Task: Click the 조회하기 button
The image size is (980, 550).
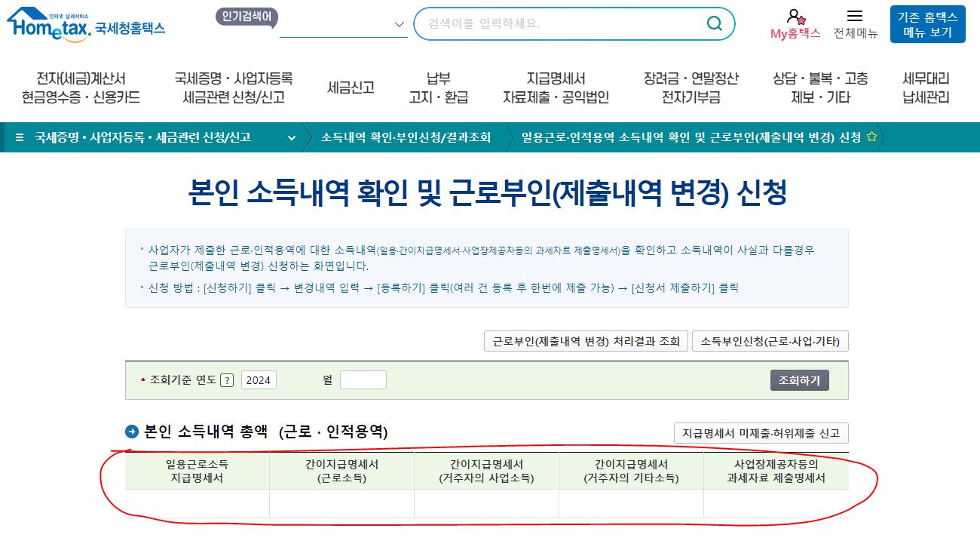Action: point(801,380)
